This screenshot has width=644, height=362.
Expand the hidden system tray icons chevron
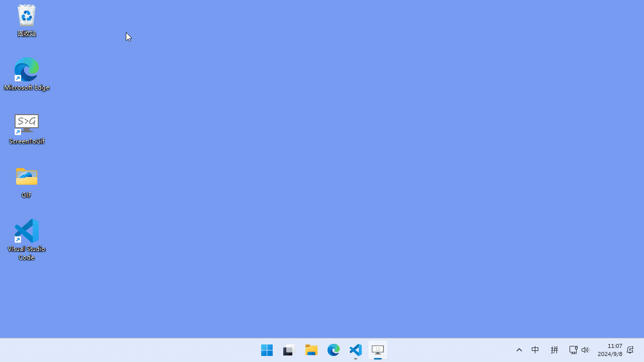[519, 350]
